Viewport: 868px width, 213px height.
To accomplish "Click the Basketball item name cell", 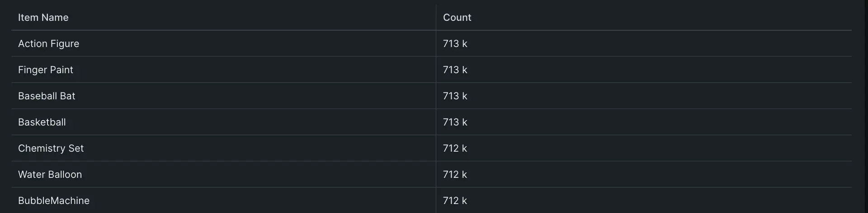I will click(42, 122).
